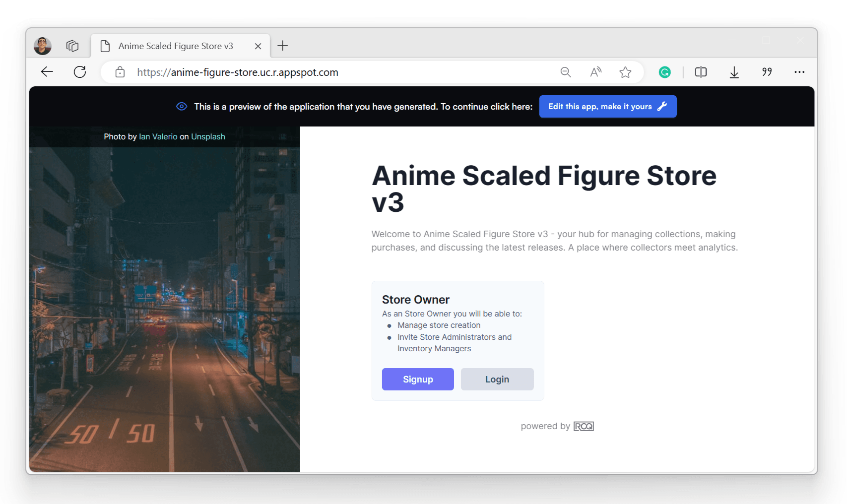
Task: Open the tab actions workspaces icon
Action: point(72,46)
